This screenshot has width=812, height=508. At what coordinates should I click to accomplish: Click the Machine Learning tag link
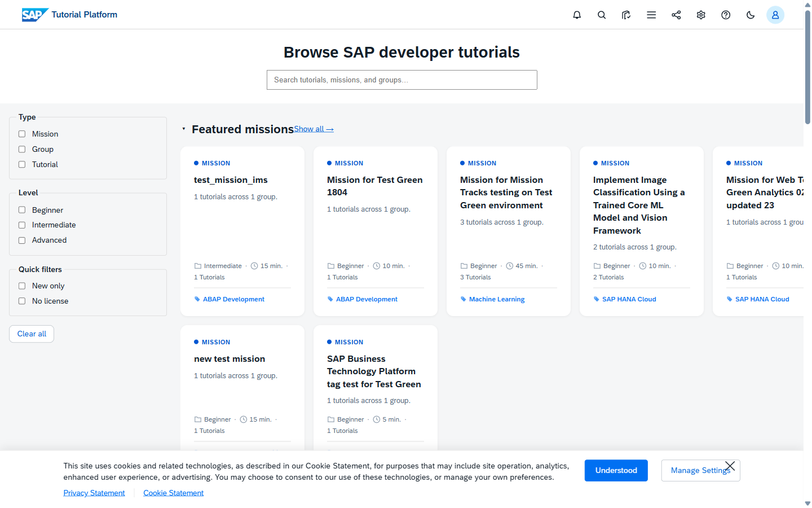coord(497,300)
